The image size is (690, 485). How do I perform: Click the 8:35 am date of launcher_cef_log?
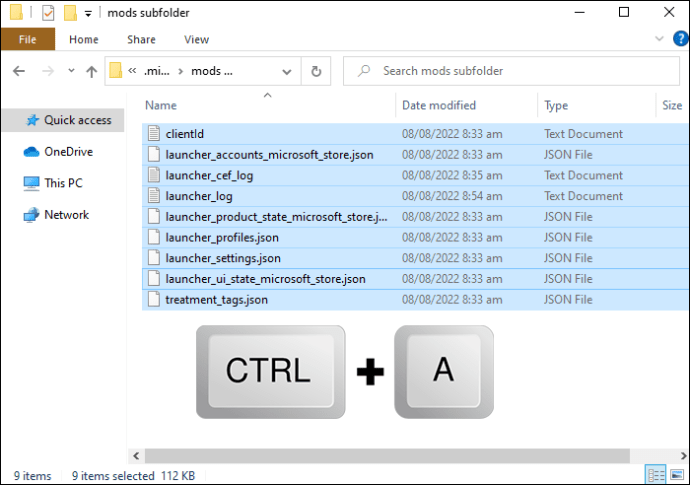(452, 175)
